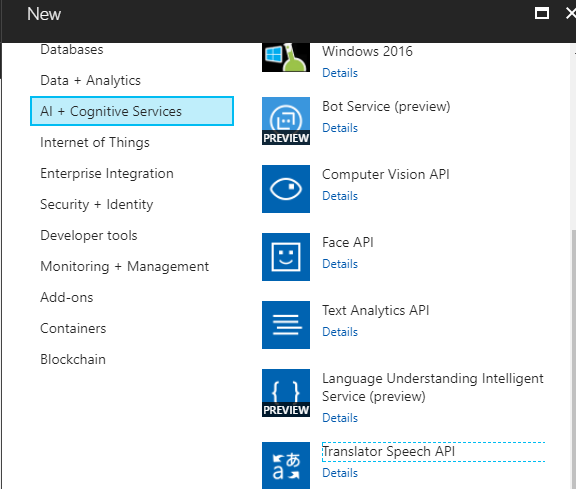Click the blade's vertical scrollbar thumb

[573, 359]
